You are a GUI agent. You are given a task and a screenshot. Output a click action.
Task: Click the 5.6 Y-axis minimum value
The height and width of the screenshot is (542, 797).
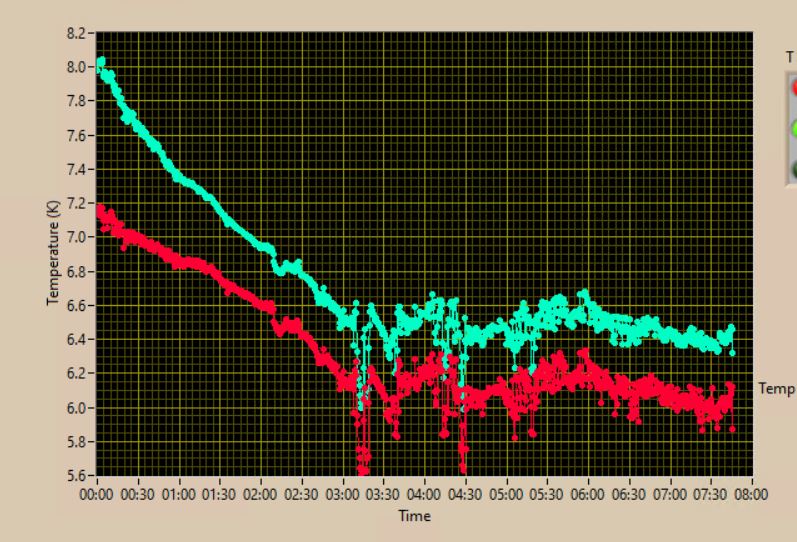76,476
